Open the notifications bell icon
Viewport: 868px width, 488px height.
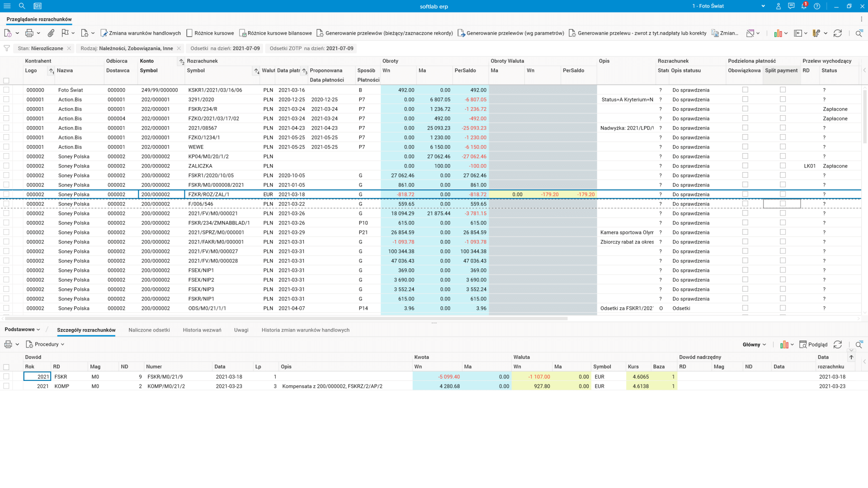804,6
